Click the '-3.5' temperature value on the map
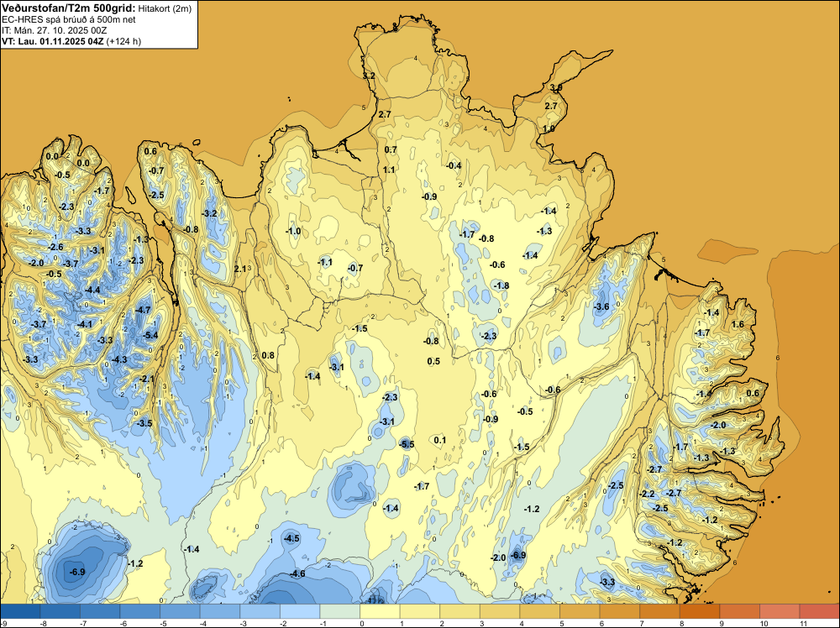 pyautogui.click(x=144, y=423)
